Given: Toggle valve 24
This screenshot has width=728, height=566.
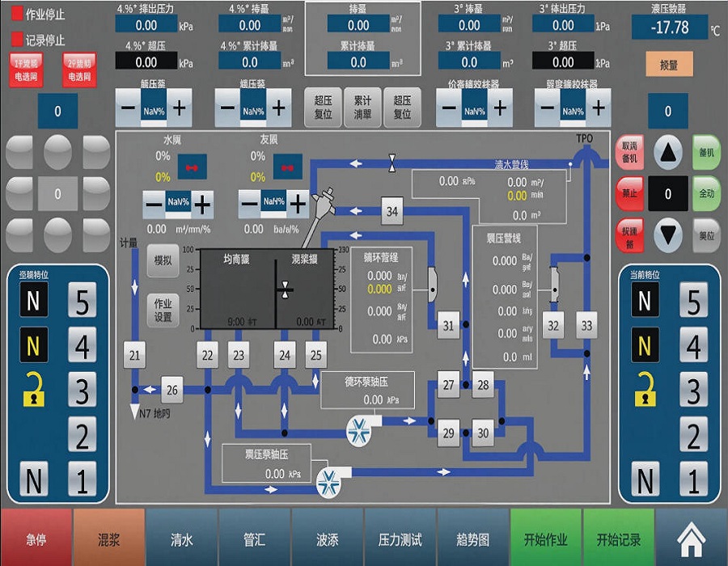Looking at the screenshot, I should tap(285, 356).
